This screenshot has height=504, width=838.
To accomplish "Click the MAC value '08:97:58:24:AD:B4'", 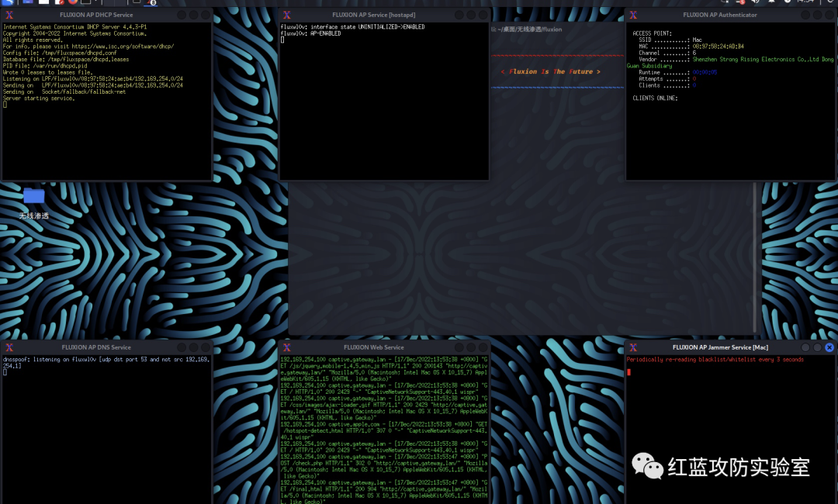I will click(x=719, y=47).
